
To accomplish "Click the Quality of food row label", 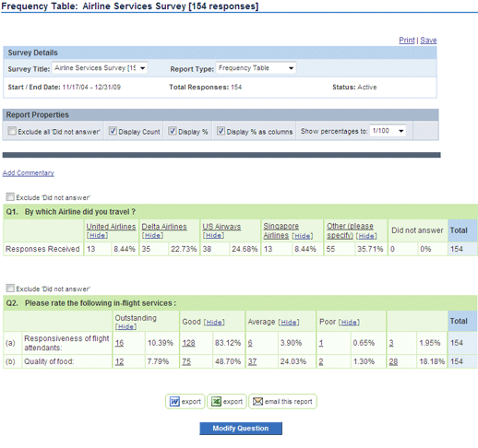I will (49, 361).
